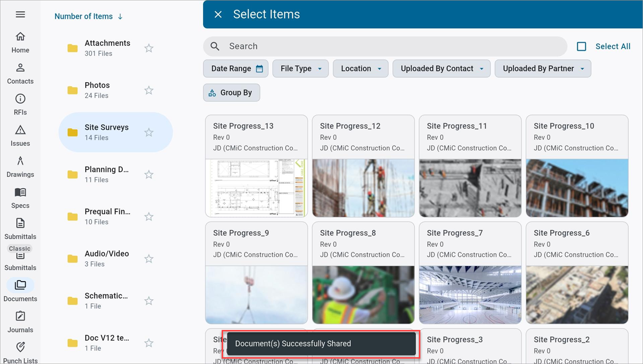Star the Audio/Video folder
This screenshot has height=364, width=643.
(149, 259)
